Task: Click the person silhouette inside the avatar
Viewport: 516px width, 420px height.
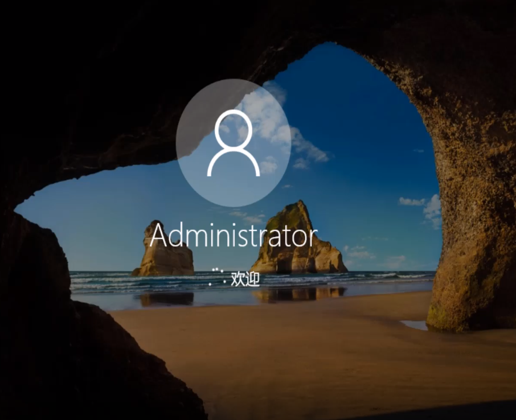Action: (233, 142)
